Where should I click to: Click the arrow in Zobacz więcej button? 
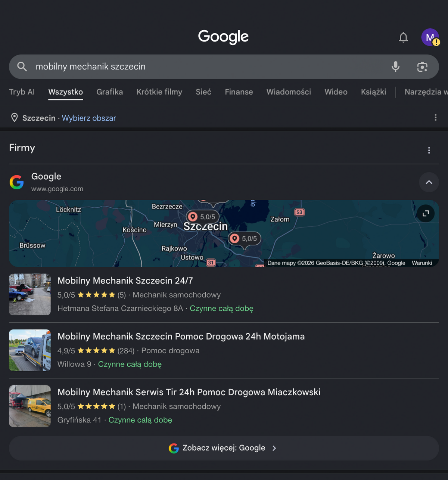(x=274, y=448)
